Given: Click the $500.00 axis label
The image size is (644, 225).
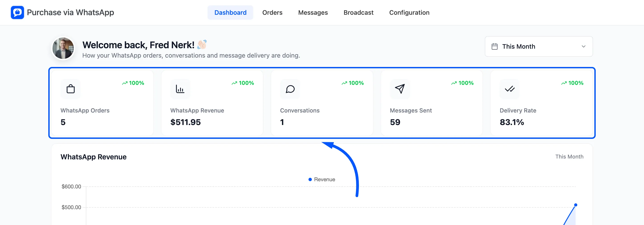Looking at the screenshot, I should 71,207.
